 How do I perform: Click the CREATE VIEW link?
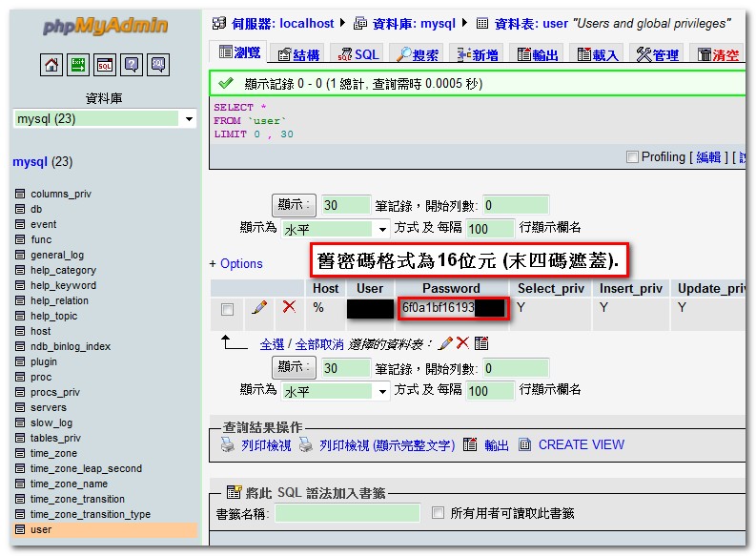pyautogui.click(x=581, y=444)
